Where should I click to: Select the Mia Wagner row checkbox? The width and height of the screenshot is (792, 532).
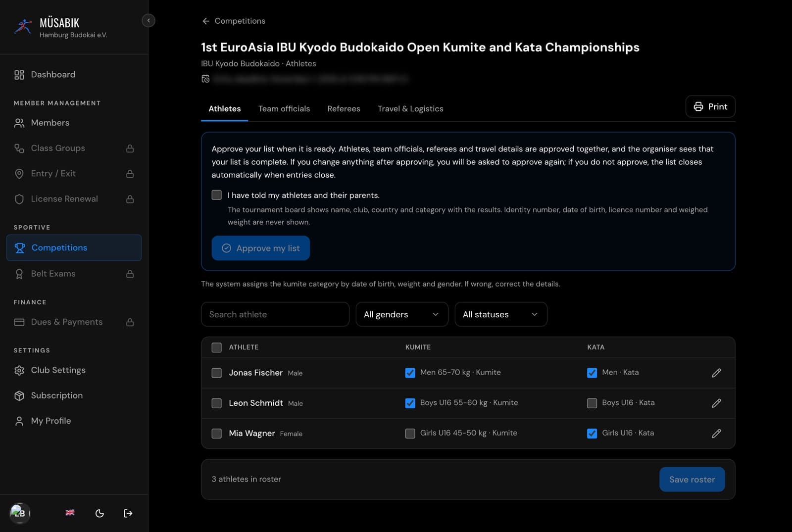tap(217, 434)
